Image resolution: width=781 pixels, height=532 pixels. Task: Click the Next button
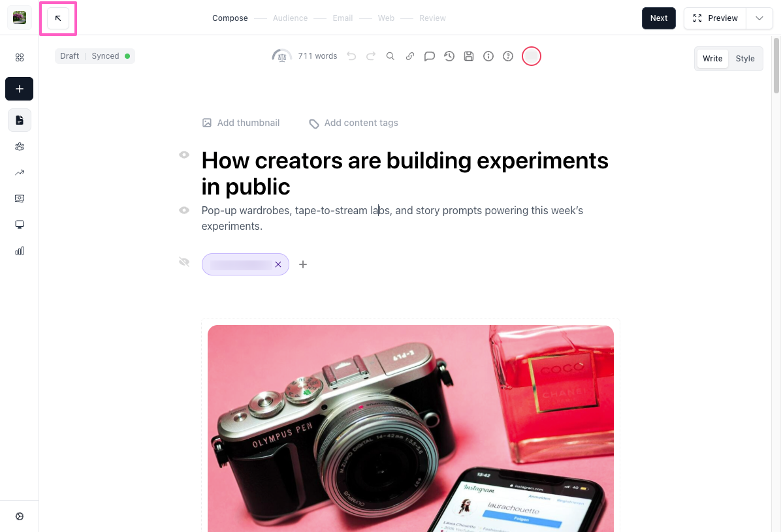tap(658, 18)
